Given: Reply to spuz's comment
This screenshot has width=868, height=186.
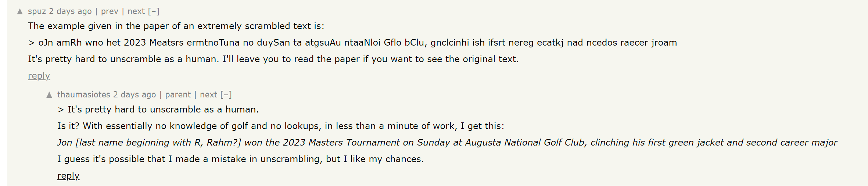Looking at the screenshot, I should tap(39, 76).
